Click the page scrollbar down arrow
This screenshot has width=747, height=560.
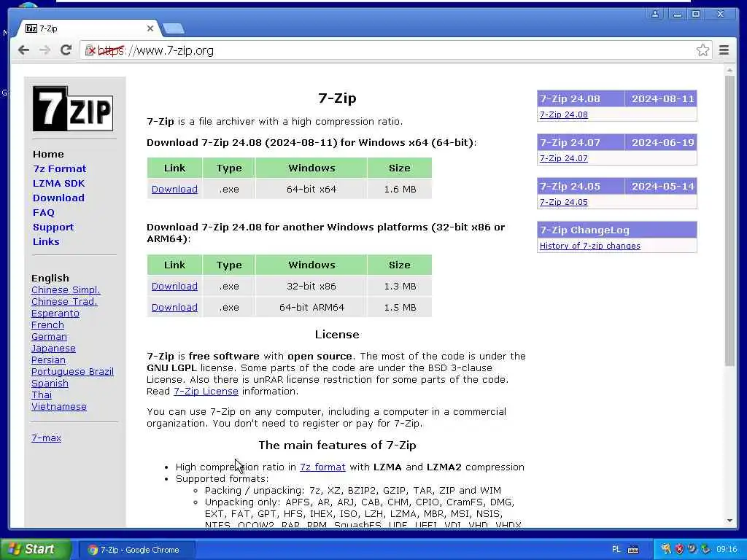point(729,521)
